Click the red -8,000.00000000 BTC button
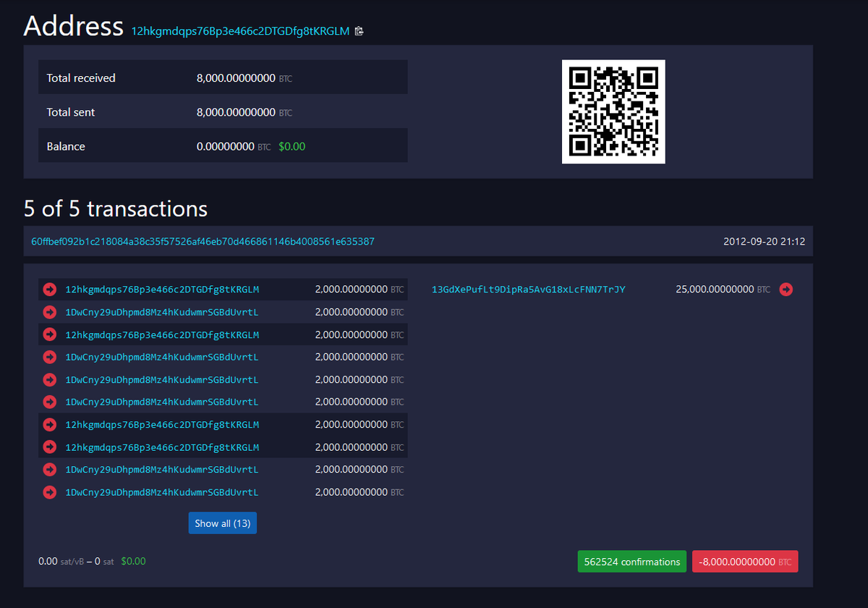This screenshot has height=608, width=868. [745, 562]
